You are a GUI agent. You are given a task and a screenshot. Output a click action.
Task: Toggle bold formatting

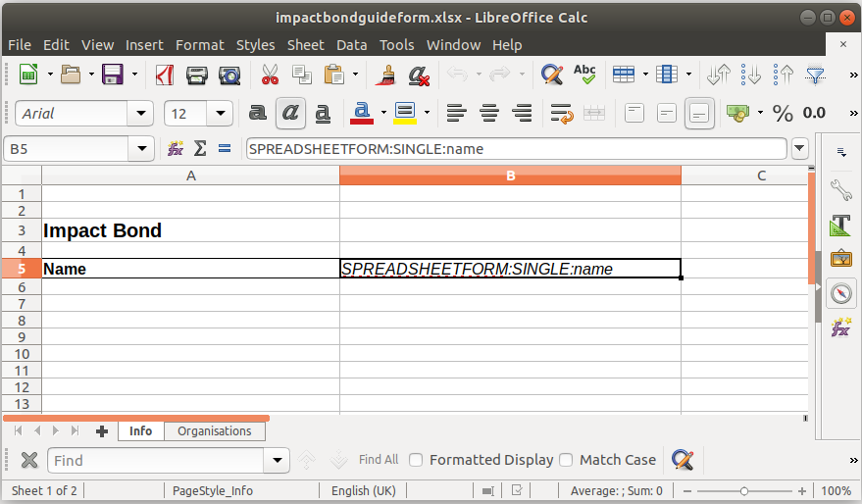pos(257,113)
